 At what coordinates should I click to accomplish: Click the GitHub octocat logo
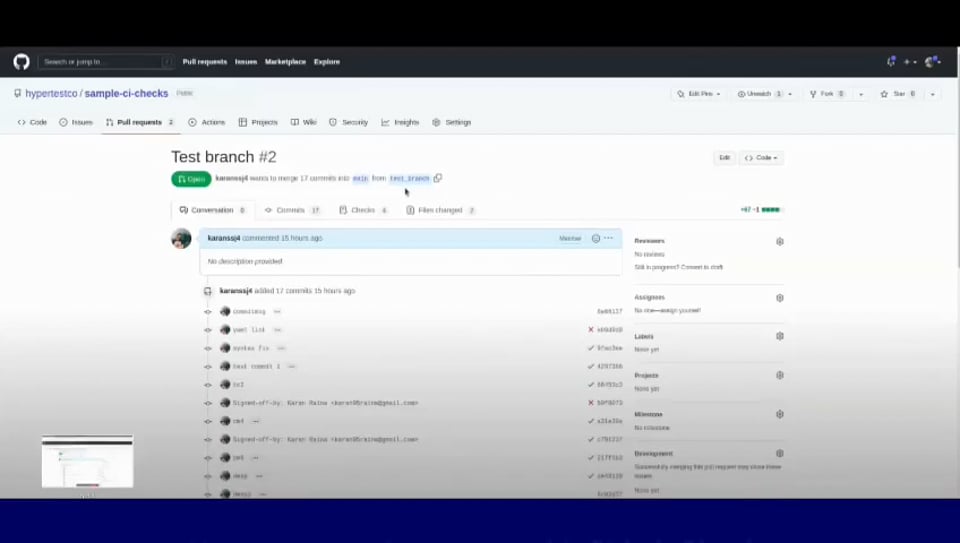point(21,62)
